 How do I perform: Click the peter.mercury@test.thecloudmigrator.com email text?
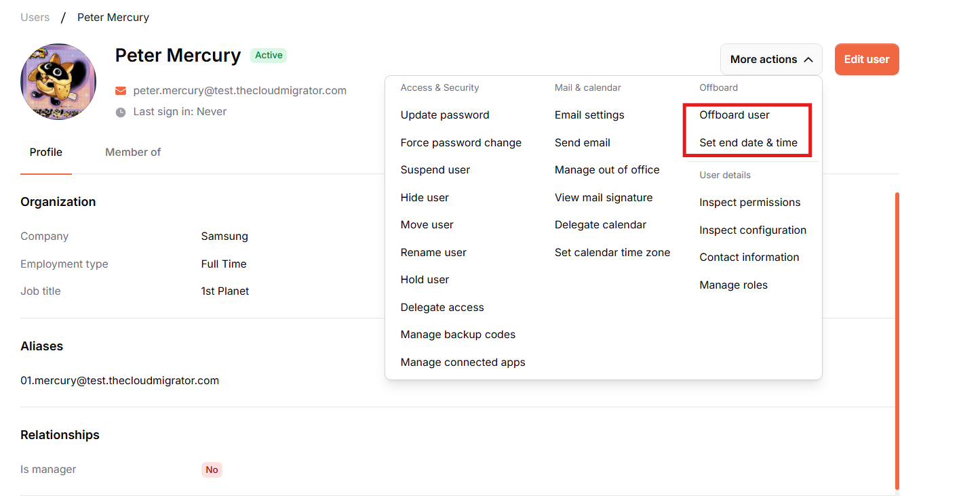(x=240, y=91)
